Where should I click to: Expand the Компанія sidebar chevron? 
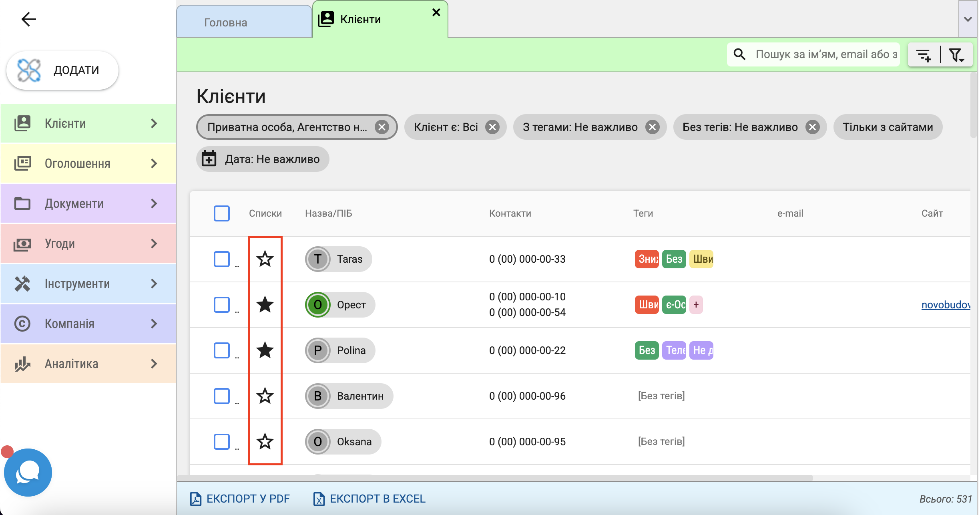[x=154, y=324]
